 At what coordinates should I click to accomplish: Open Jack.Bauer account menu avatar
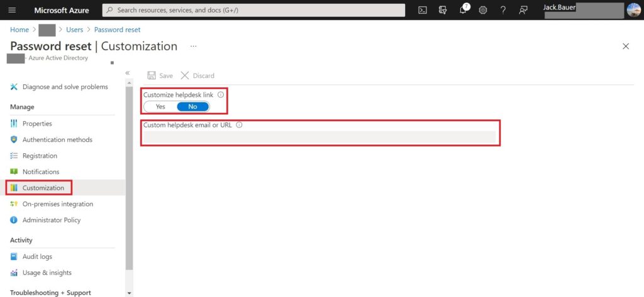pos(633,10)
